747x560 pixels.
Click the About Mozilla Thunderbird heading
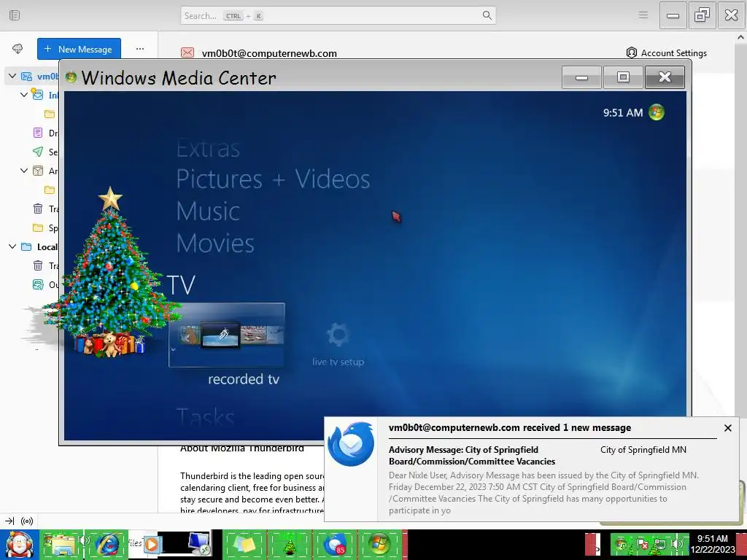point(242,448)
